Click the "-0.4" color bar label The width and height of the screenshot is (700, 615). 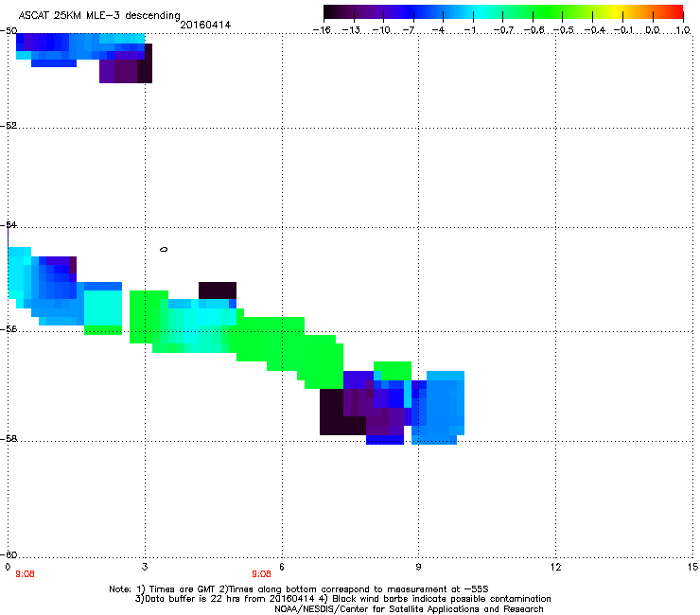[594, 30]
